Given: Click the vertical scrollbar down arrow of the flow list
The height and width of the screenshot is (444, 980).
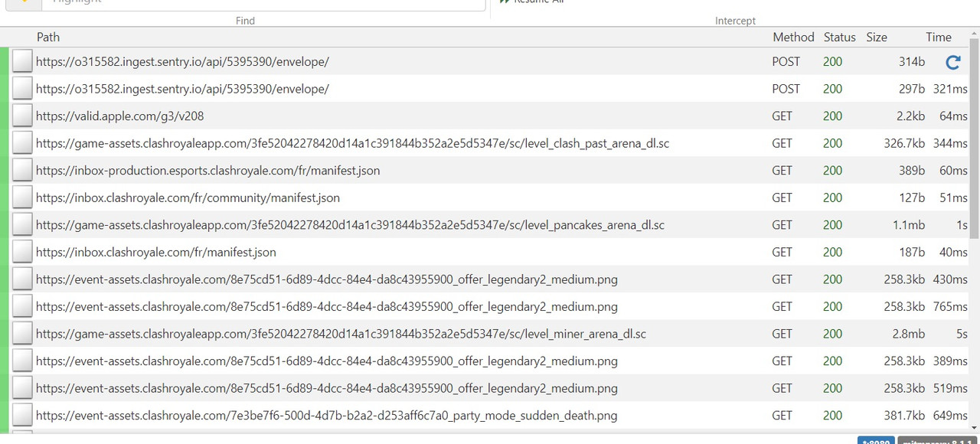Looking at the screenshot, I should point(975,426).
